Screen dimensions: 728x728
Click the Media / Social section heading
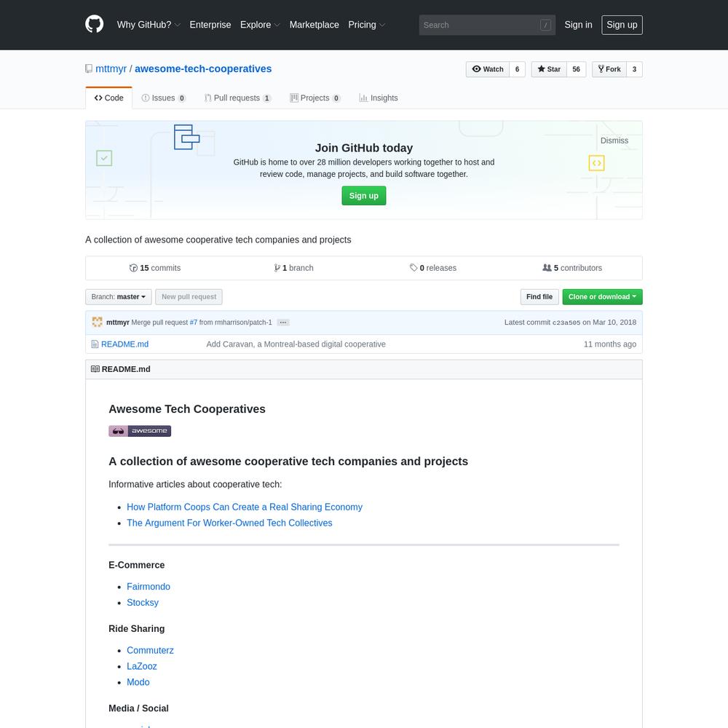[x=138, y=708]
